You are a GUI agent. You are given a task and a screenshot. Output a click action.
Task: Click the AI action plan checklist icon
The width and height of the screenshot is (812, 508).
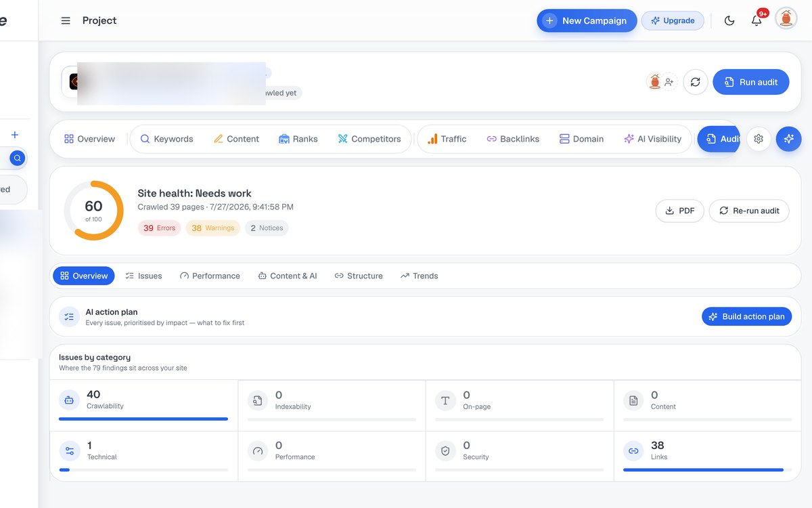pos(69,316)
